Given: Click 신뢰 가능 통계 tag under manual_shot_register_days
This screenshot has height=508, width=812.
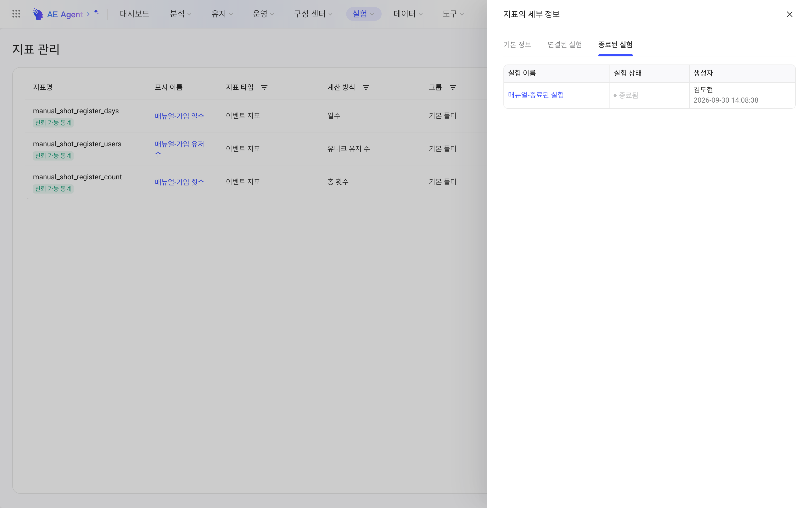Looking at the screenshot, I should point(53,123).
